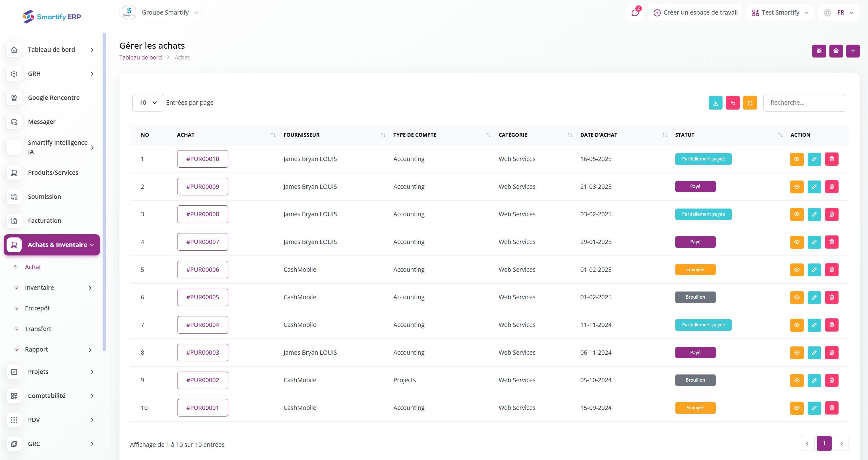868x460 pixels.
Task: Click Créer un espace de travail button
Action: [695, 13]
